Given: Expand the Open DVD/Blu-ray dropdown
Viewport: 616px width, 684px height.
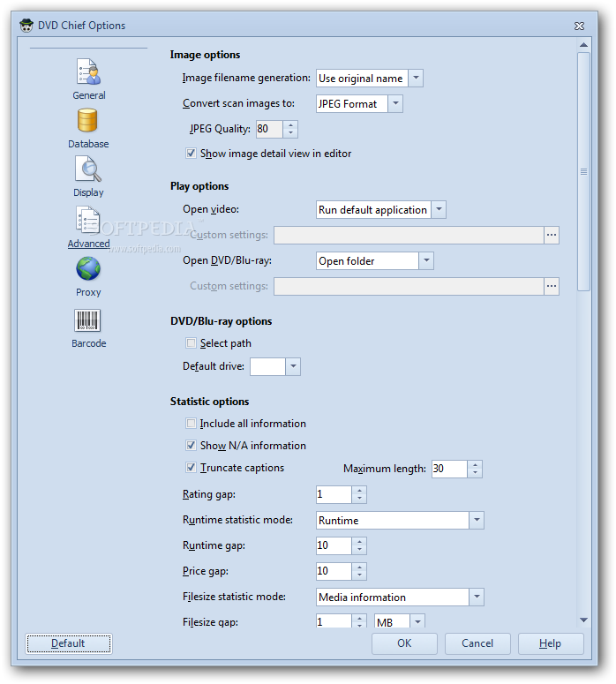Looking at the screenshot, I should [x=426, y=261].
